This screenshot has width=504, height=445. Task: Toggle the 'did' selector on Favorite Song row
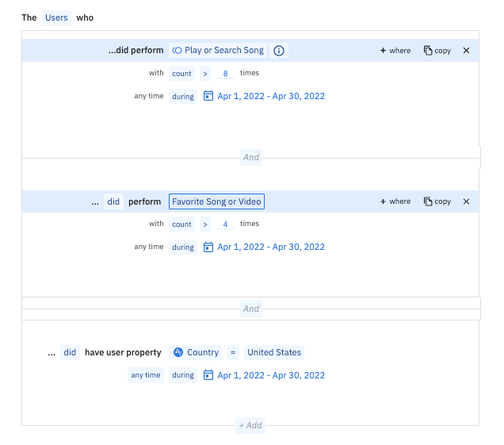pos(113,201)
